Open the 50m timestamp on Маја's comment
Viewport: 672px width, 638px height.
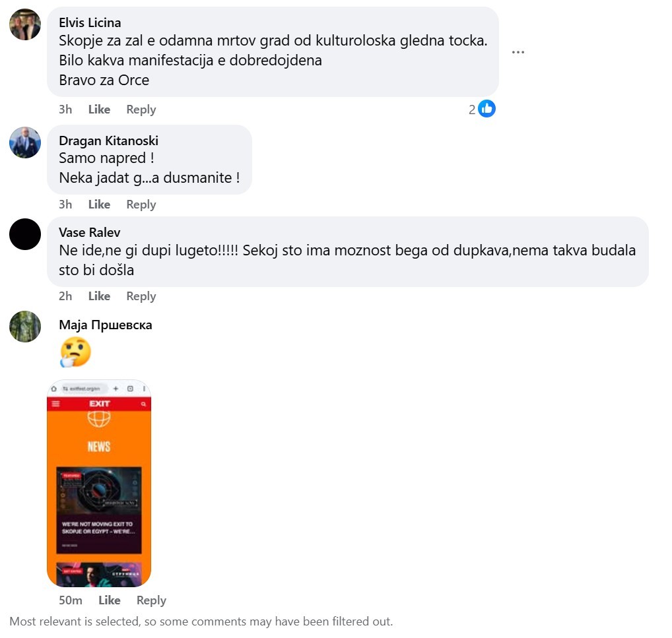tap(70, 600)
